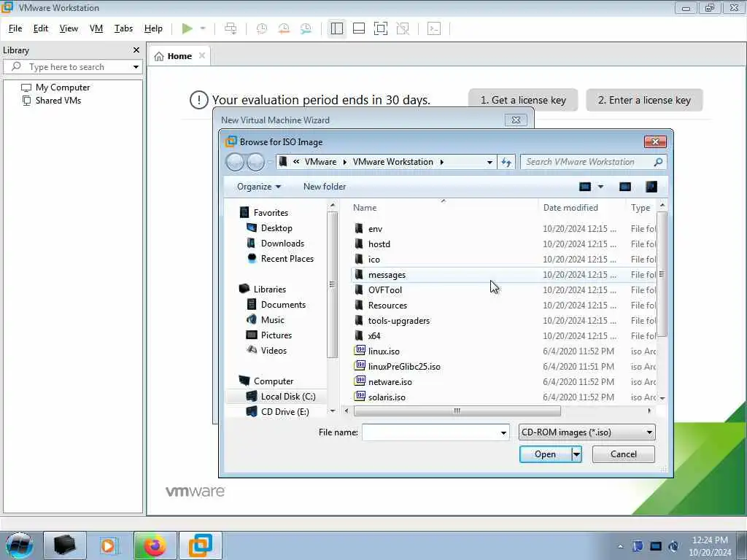Click the Revert to Snapshot icon
This screenshot has height=560, width=747.
(284, 28)
